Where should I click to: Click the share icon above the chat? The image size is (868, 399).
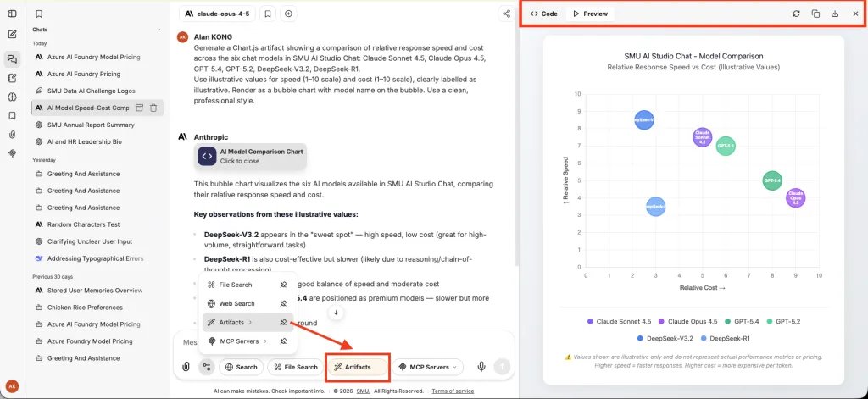tap(506, 14)
